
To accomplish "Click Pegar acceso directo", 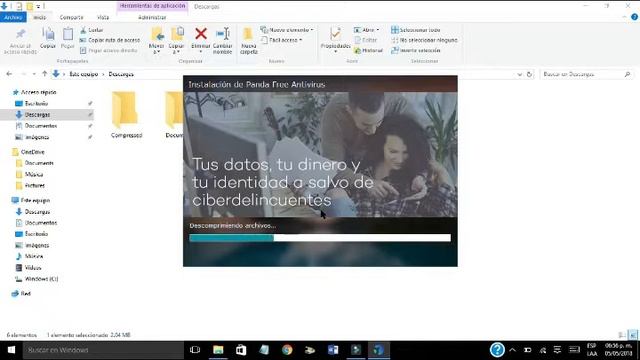I will (109, 50).
